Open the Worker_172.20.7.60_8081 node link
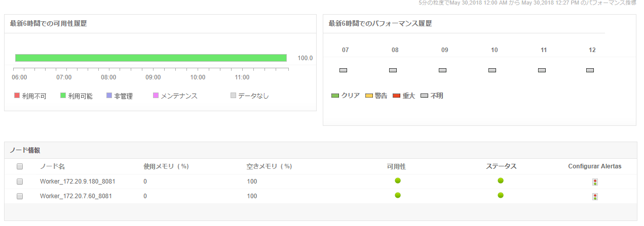 [x=76, y=196]
